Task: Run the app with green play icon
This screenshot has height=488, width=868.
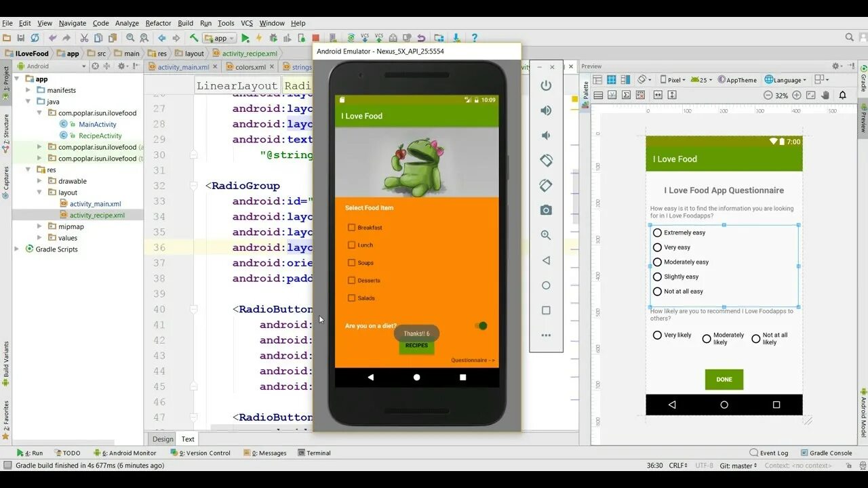Action: (245, 38)
